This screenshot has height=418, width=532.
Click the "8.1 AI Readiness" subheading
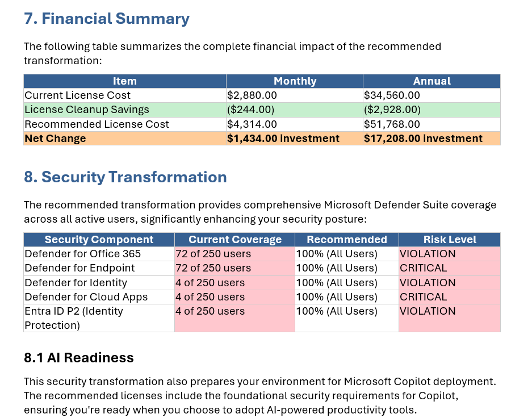(78, 358)
